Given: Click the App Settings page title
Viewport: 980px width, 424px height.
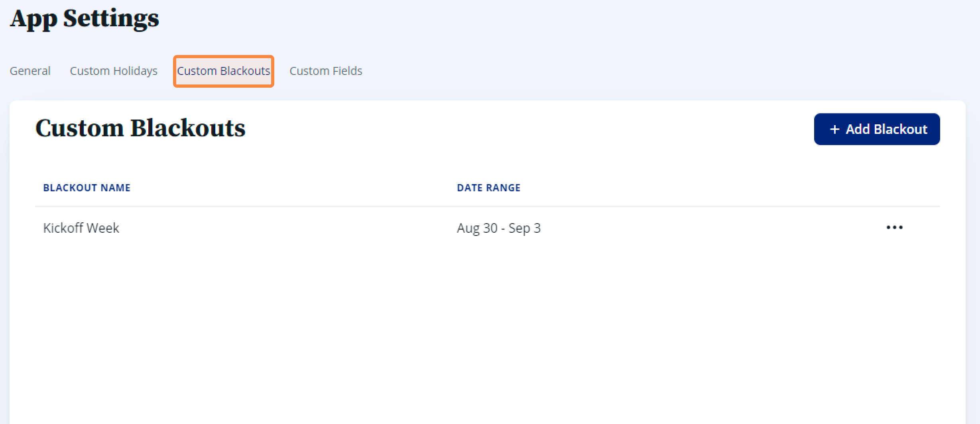Looking at the screenshot, I should pyautogui.click(x=85, y=18).
